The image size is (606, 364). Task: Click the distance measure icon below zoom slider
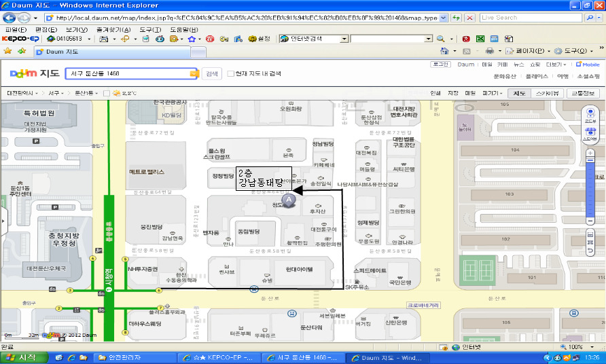click(590, 234)
